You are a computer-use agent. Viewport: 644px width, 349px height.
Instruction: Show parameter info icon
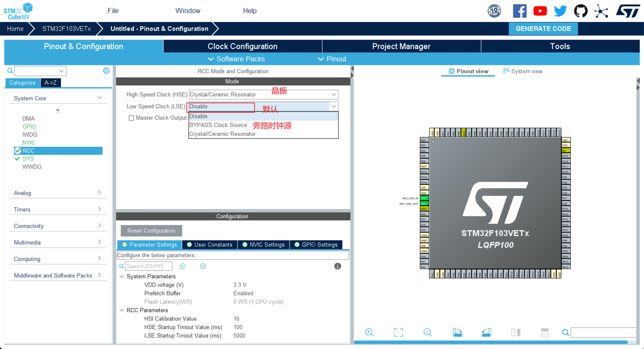[x=338, y=266]
